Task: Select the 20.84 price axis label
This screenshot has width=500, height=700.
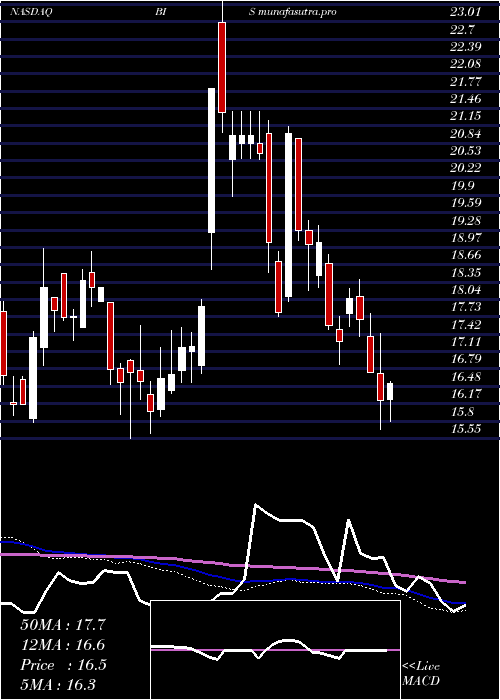Action: pyautogui.click(x=466, y=133)
